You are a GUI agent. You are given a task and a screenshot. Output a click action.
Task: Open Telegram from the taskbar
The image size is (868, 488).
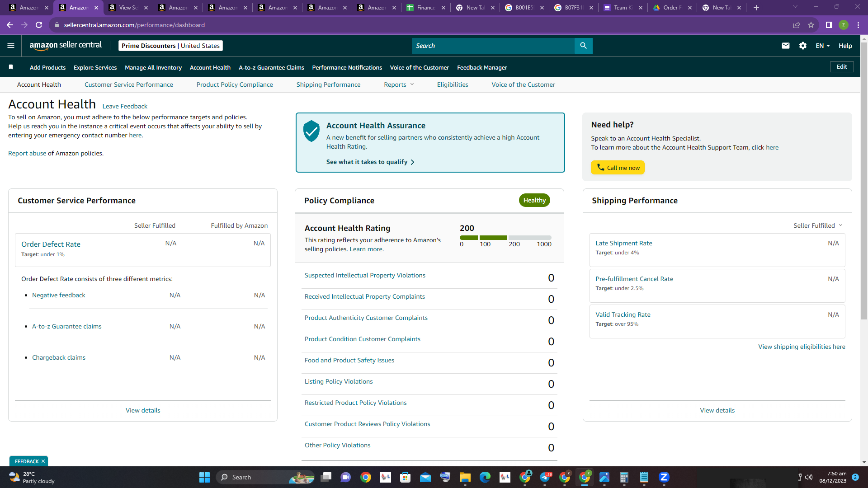click(x=545, y=477)
